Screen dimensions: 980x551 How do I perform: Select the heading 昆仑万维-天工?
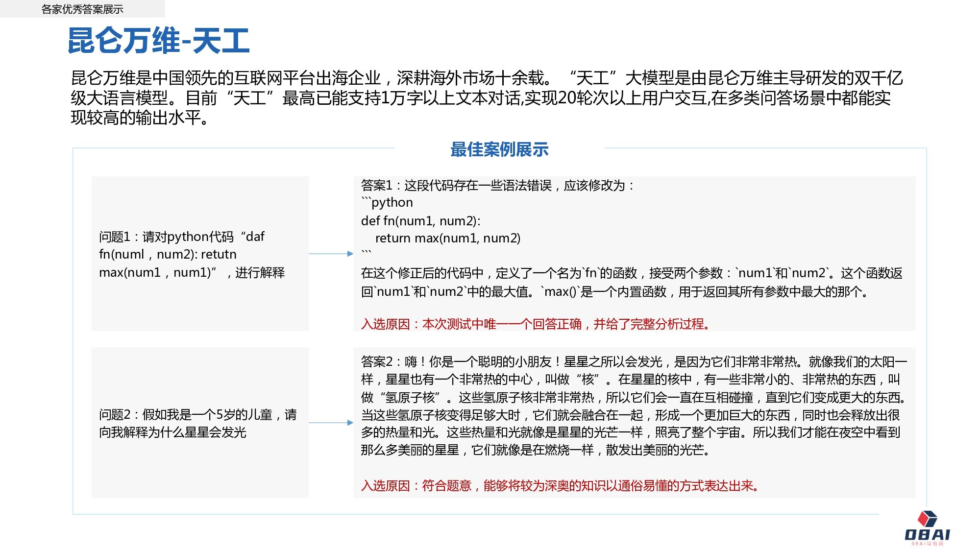pyautogui.click(x=159, y=40)
